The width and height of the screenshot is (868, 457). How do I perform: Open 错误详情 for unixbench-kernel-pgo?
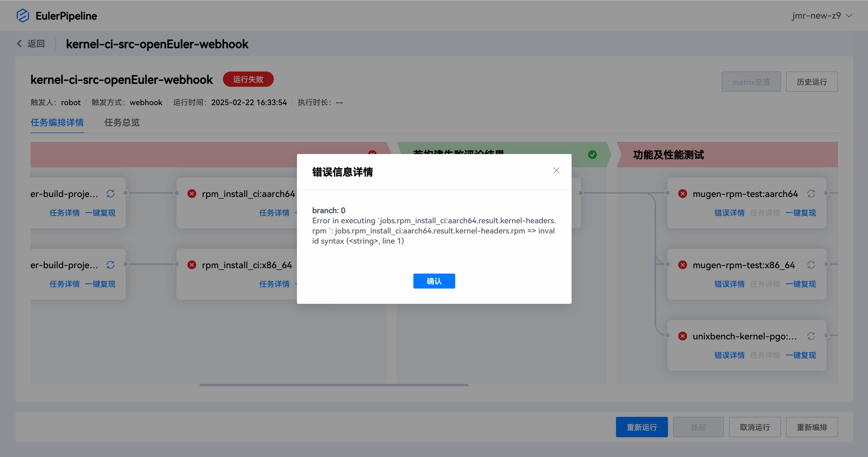coord(730,355)
